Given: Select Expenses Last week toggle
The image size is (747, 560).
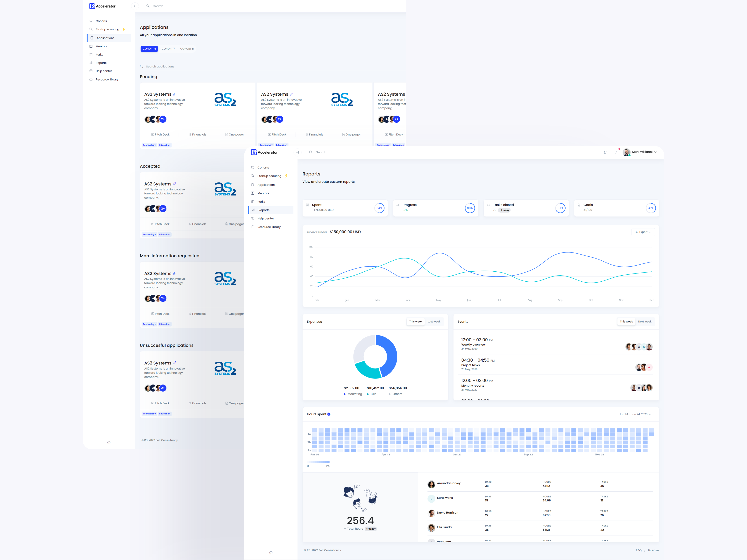Looking at the screenshot, I should (434, 322).
